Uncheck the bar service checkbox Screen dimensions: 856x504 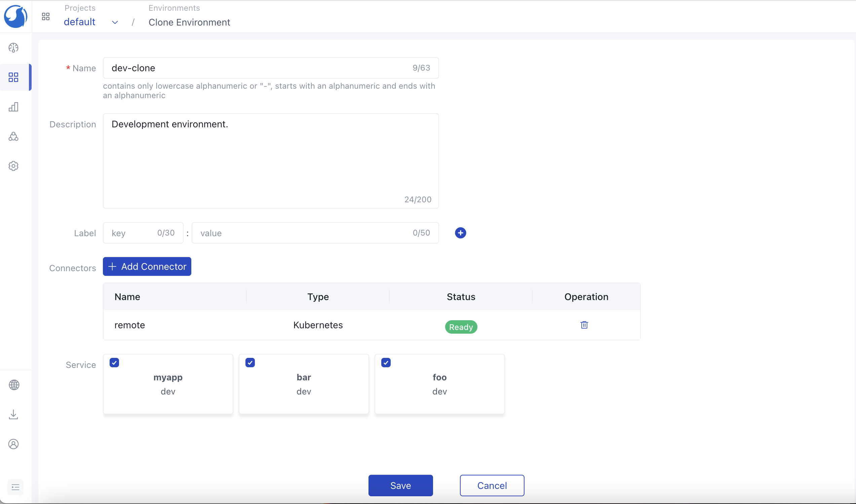[x=250, y=363]
